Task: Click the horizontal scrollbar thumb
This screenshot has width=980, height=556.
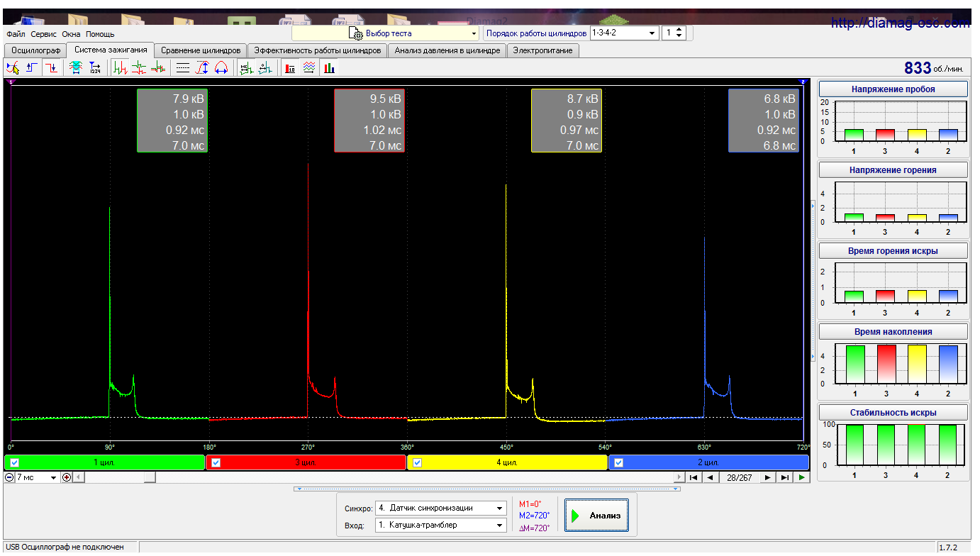Action: coord(150,478)
